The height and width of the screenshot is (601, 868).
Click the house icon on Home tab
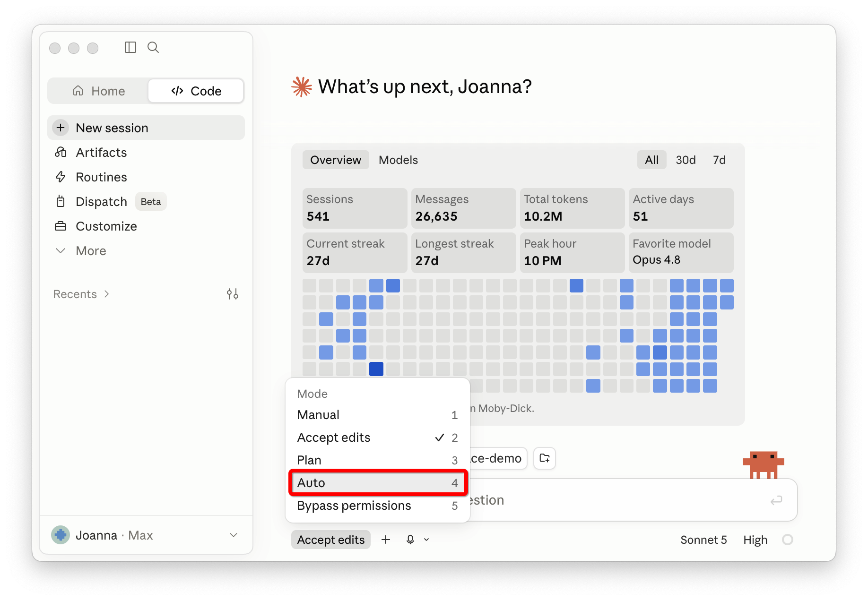coord(78,91)
